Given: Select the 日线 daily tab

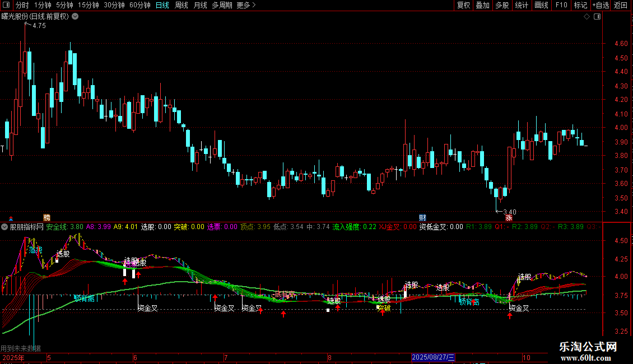Looking at the screenshot, I should pyautogui.click(x=162, y=5).
